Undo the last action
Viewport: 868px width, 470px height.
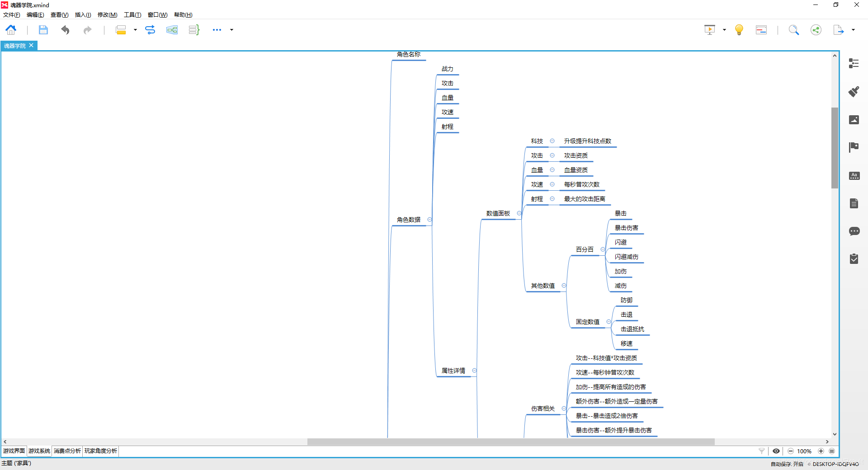point(66,30)
